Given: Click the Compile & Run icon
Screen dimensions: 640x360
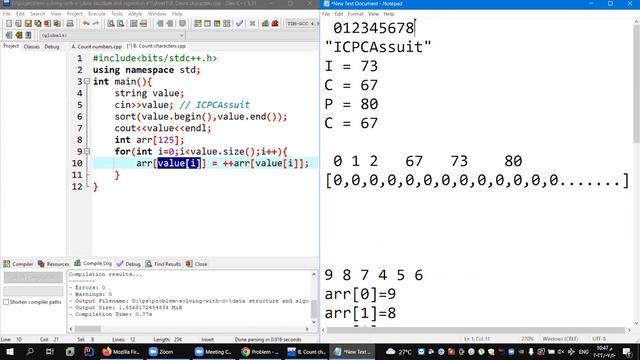Looking at the screenshot, I should point(217,24).
